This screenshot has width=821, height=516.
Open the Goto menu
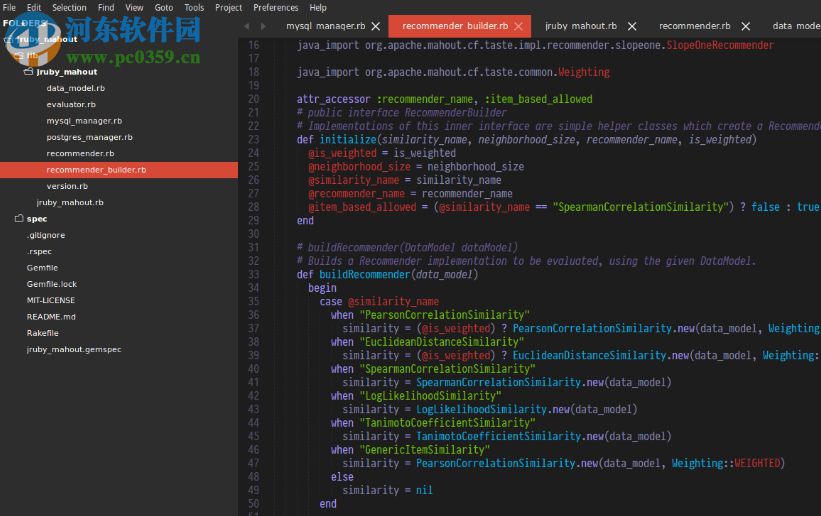[x=163, y=8]
